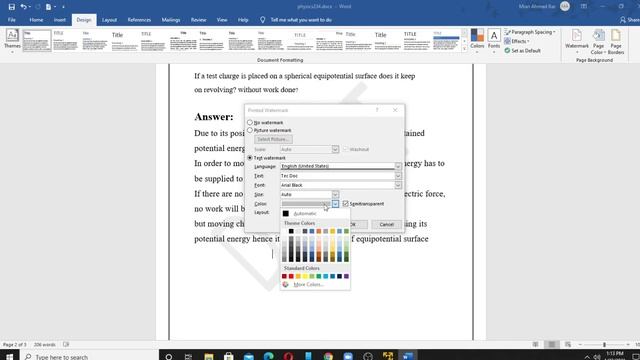Open the Language dropdown arrow
This screenshot has width=640, height=360.
(x=398, y=167)
